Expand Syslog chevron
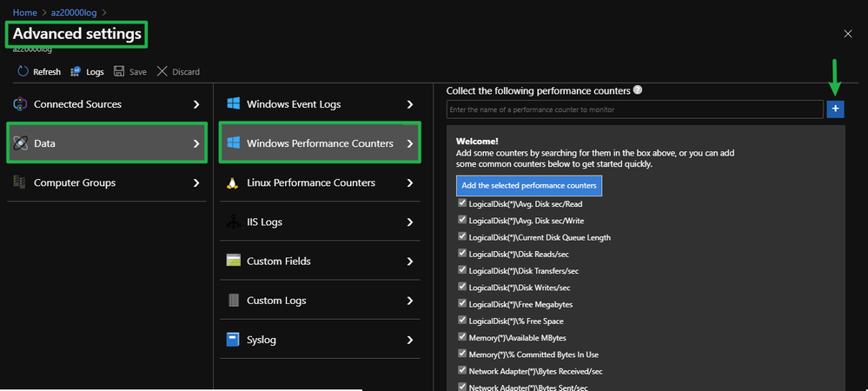Image resolution: width=868 pixels, height=391 pixels. (410, 340)
